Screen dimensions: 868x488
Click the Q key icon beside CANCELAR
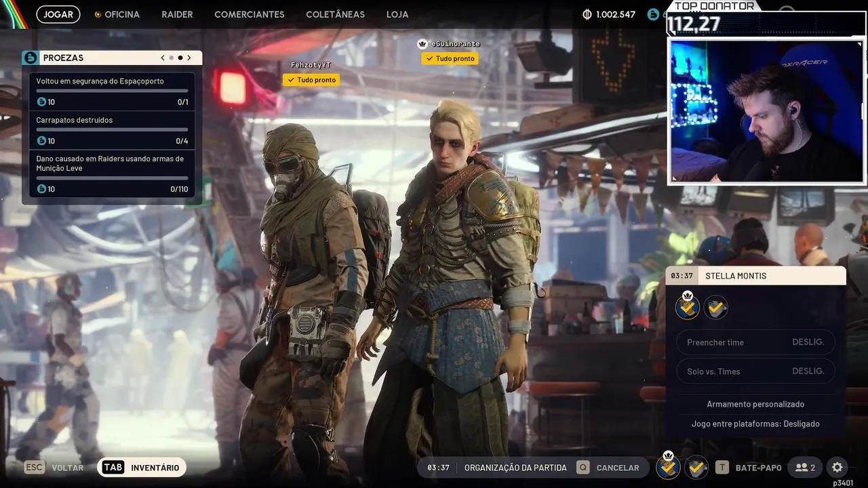coord(583,468)
